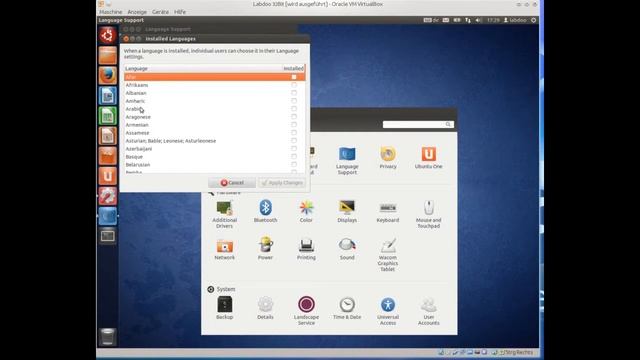
Task: Check the Arabic installed checkbox
Action: pos(294,109)
